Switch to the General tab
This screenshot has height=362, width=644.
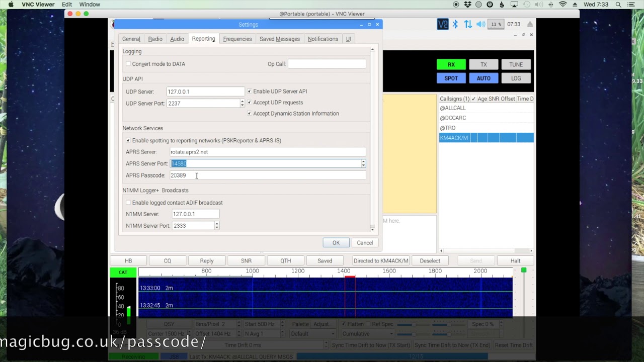coord(131,39)
